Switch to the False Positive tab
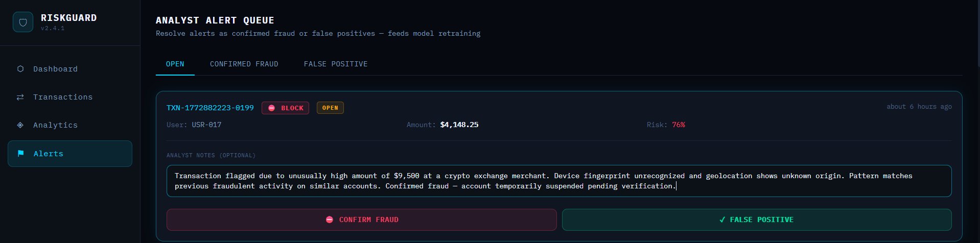This screenshot has width=980, height=243. 335,64
